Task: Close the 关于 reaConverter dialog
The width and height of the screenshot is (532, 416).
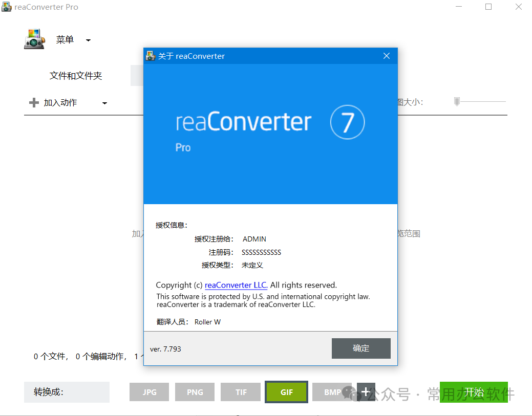Action: point(387,56)
